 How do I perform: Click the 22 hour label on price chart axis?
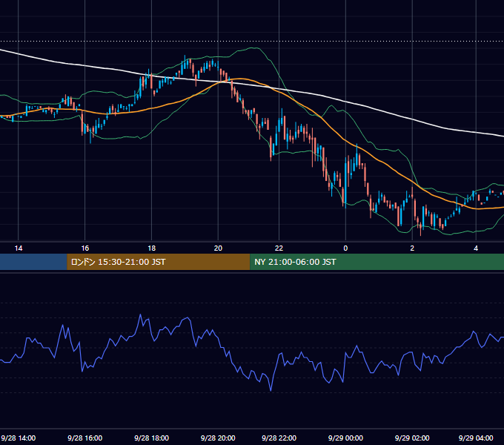(279, 248)
